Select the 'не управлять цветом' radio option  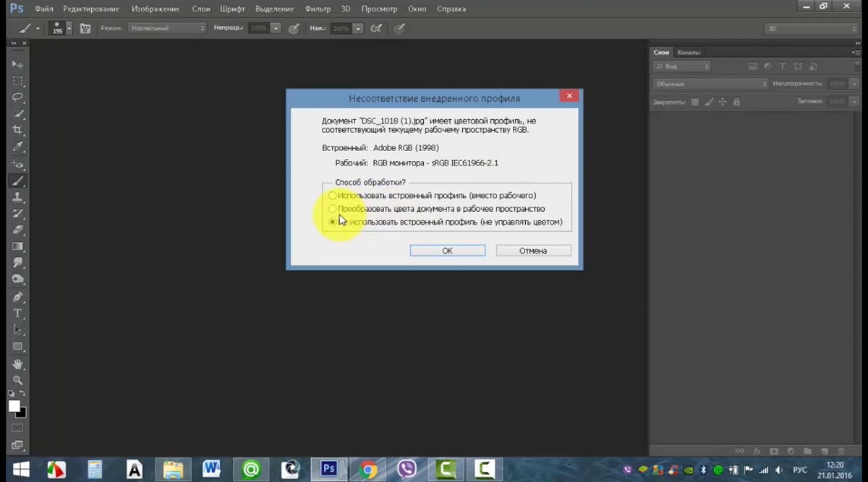pyautogui.click(x=446, y=222)
